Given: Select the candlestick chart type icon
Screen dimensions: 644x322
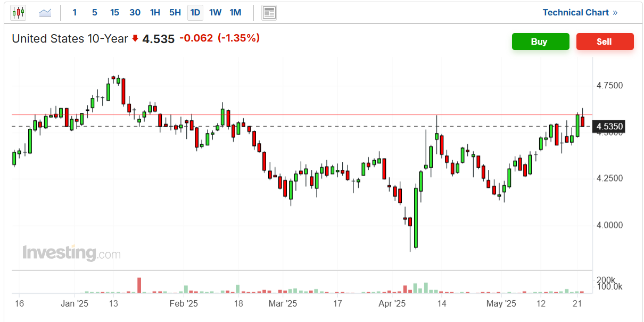Looking at the screenshot, I should coord(18,12).
